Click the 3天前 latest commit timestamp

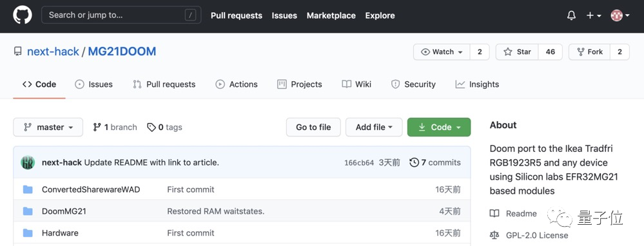389,162
